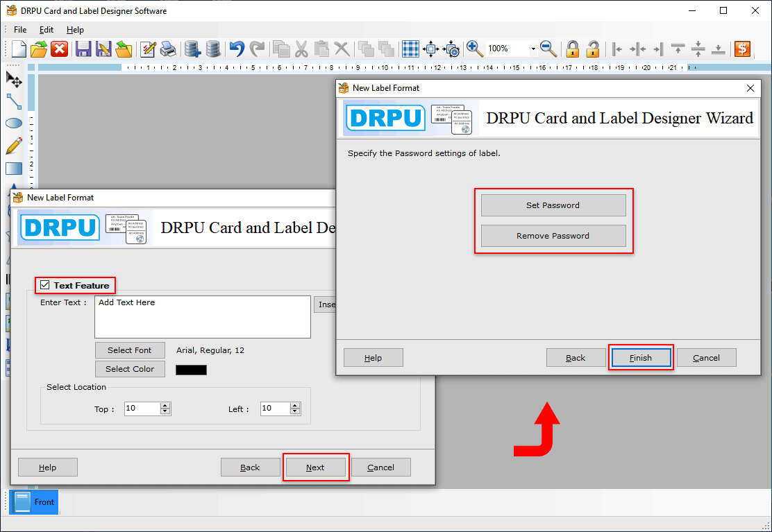Select the pencil tool in left sidebar
Image resolution: width=772 pixels, height=532 pixels.
[14, 146]
